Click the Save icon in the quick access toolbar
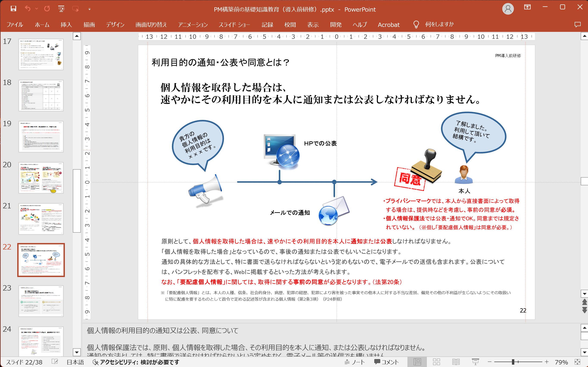 tap(13, 9)
